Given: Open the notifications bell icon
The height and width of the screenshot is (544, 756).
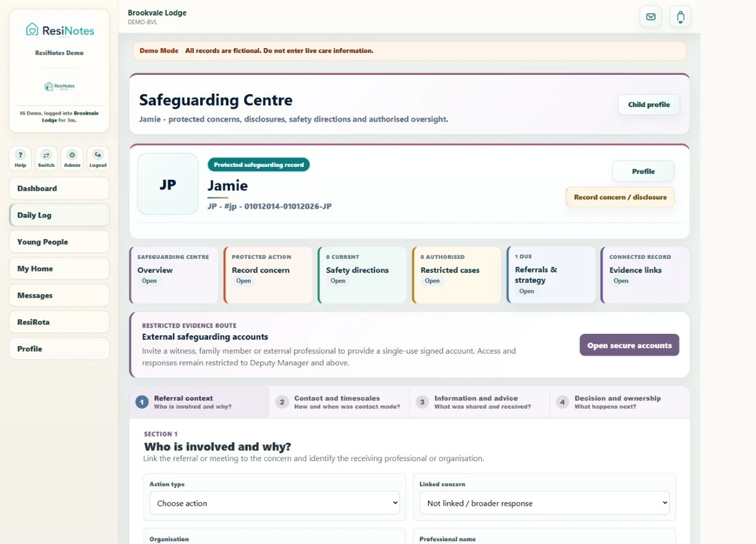Looking at the screenshot, I should pos(680,17).
